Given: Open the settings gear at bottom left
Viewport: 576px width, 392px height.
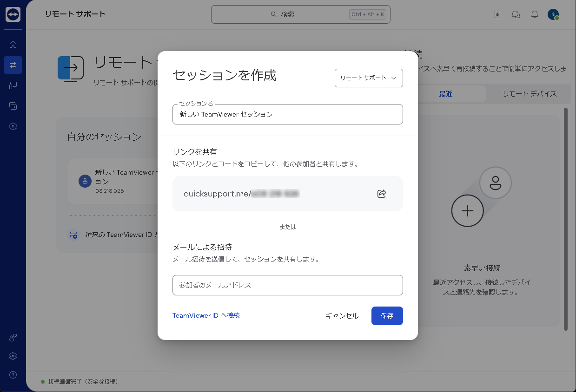Looking at the screenshot, I should click(13, 356).
